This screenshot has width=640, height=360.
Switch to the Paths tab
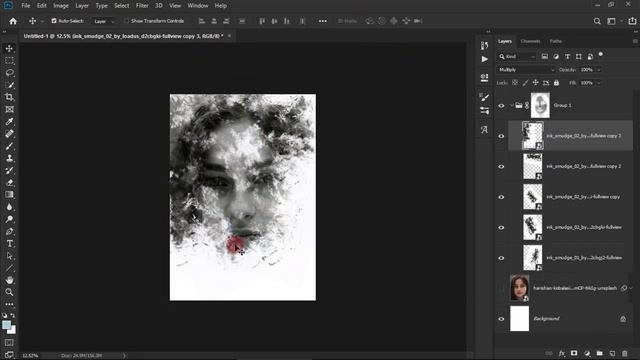556,41
